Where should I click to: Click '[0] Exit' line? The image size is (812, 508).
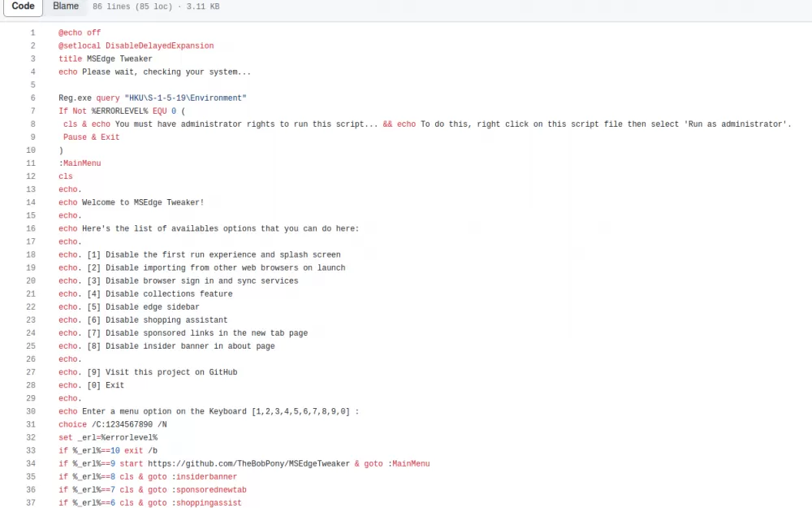(x=92, y=385)
